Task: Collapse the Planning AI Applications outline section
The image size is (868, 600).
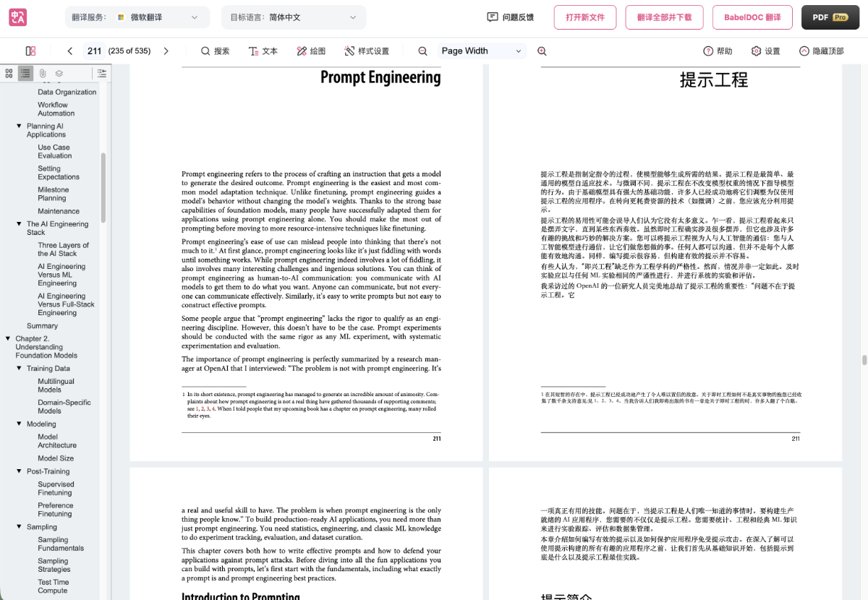Action: (x=20, y=126)
